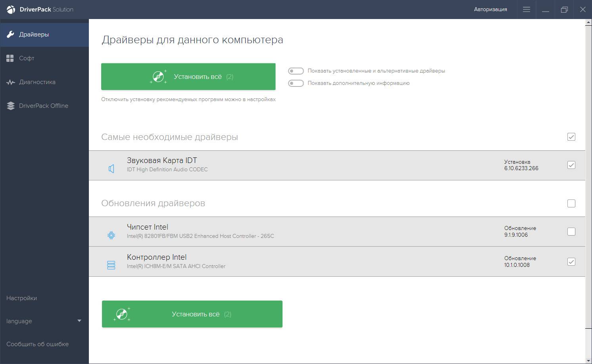
Task: Uncheck the Самые необходимые драйверы section checkbox
Action: [571, 137]
